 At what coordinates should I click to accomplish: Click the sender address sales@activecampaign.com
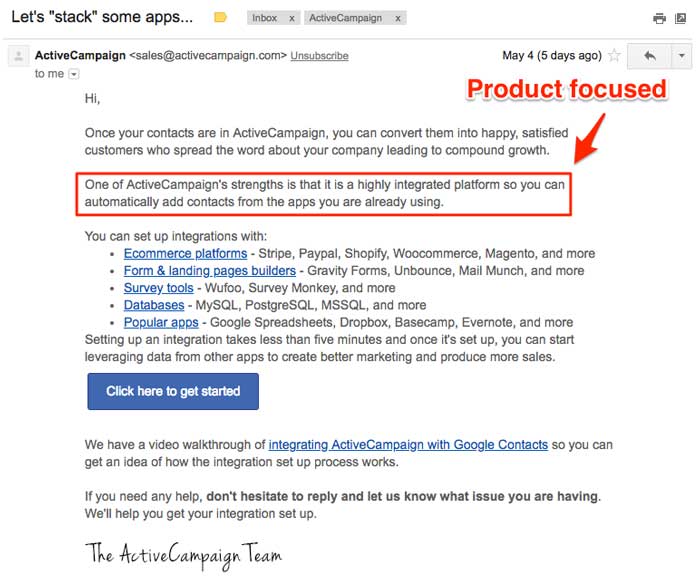click(x=208, y=55)
